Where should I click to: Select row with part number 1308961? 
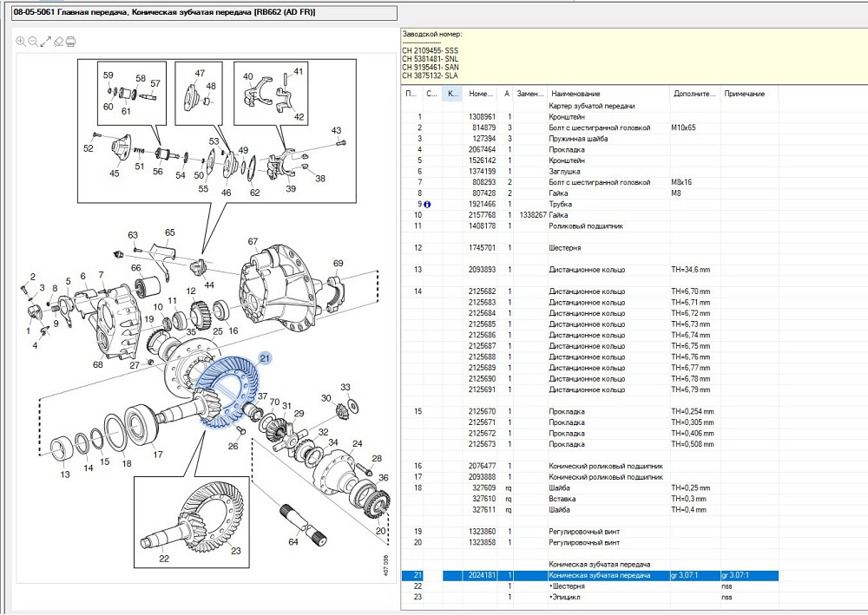(482, 117)
